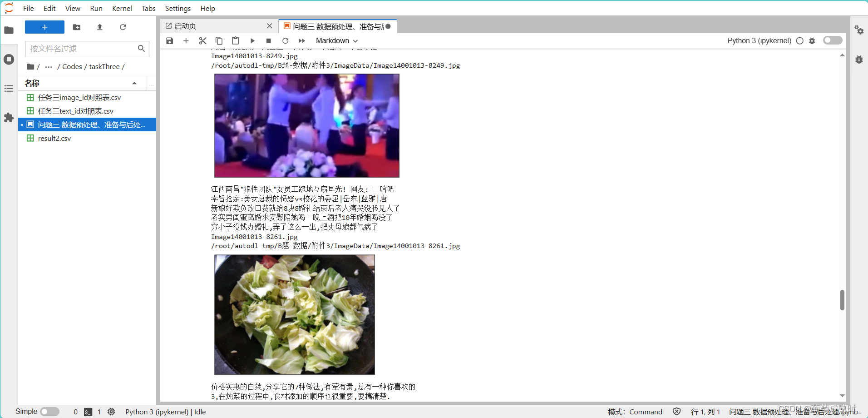868x418 pixels.
Task: Expand the breadcrumb ellipsis
Action: 49,67
